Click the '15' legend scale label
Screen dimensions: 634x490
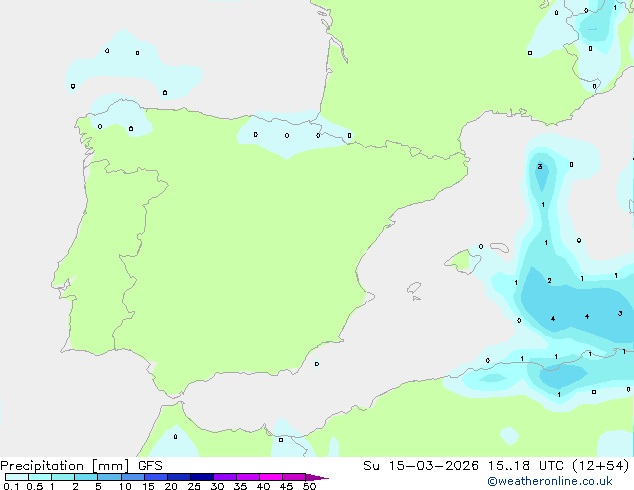click(x=148, y=486)
